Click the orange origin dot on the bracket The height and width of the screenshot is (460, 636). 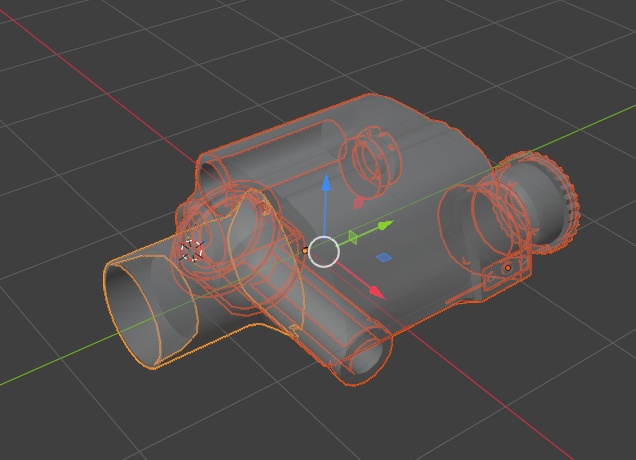(x=508, y=268)
